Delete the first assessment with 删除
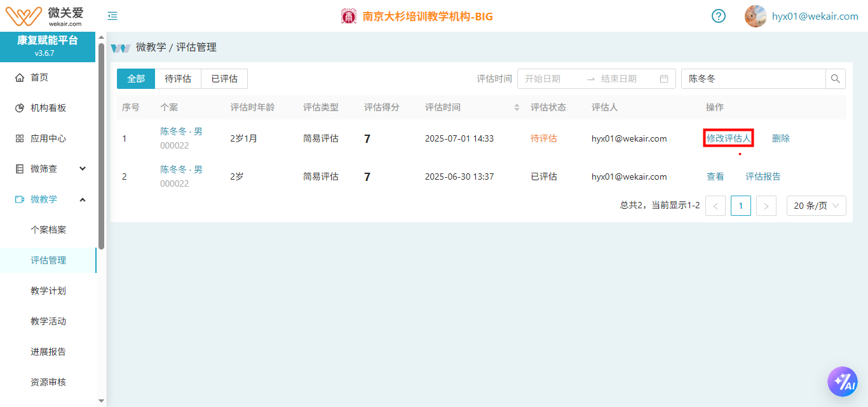The height and width of the screenshot is (407, 868). point(781,138)
